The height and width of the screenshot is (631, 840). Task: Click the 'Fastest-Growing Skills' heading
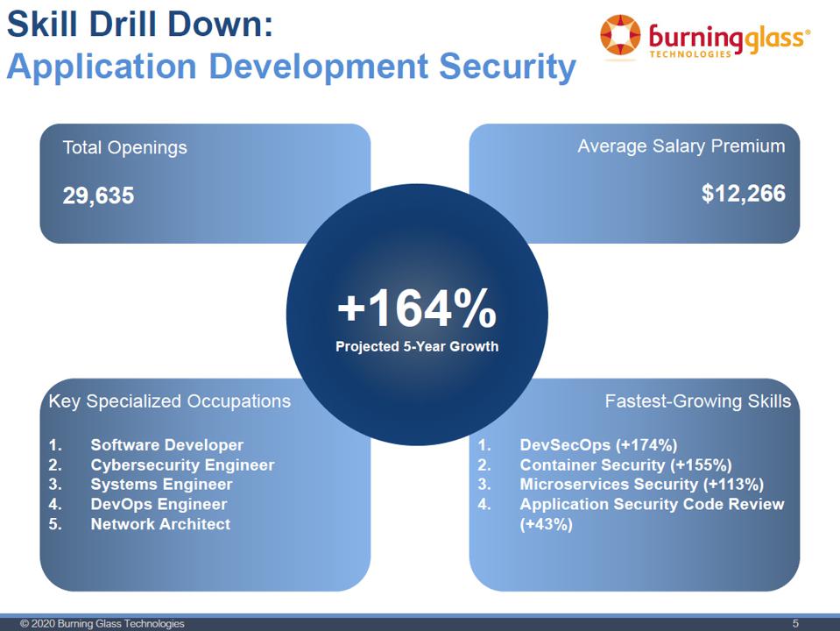[697, 401]
